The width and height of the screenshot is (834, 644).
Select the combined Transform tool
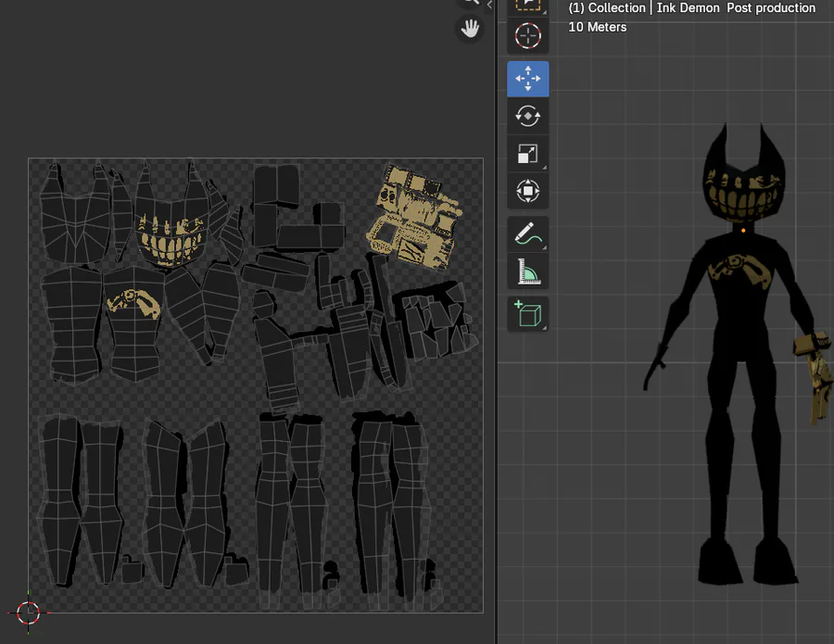(x=527, y=191)
